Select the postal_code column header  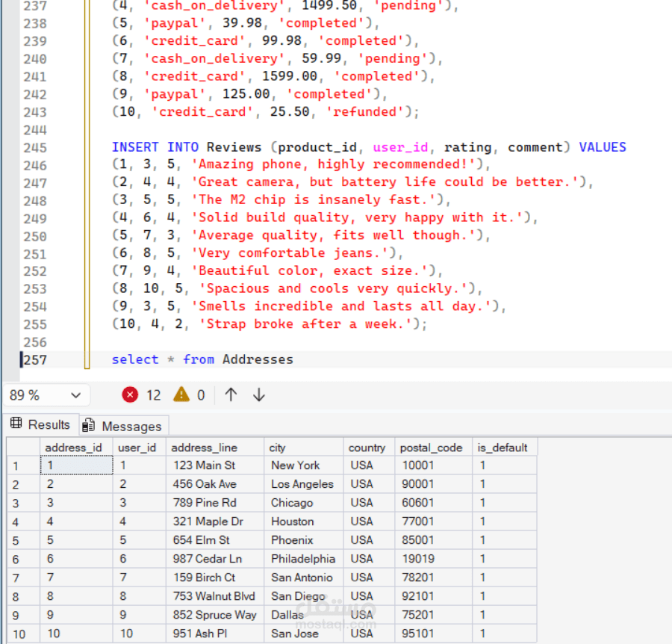point(433,448)
